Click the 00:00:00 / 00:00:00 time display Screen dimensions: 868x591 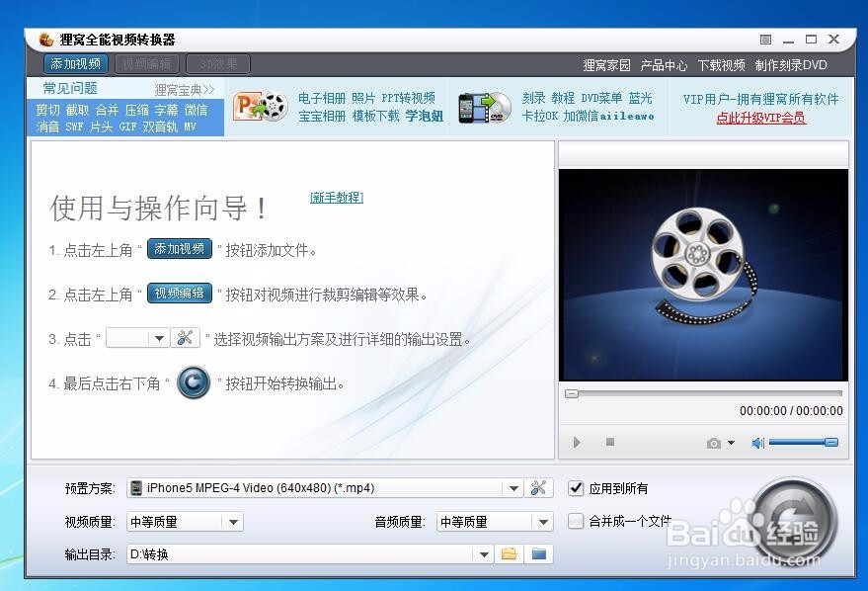pyautogui.click(x=791, y=410)
